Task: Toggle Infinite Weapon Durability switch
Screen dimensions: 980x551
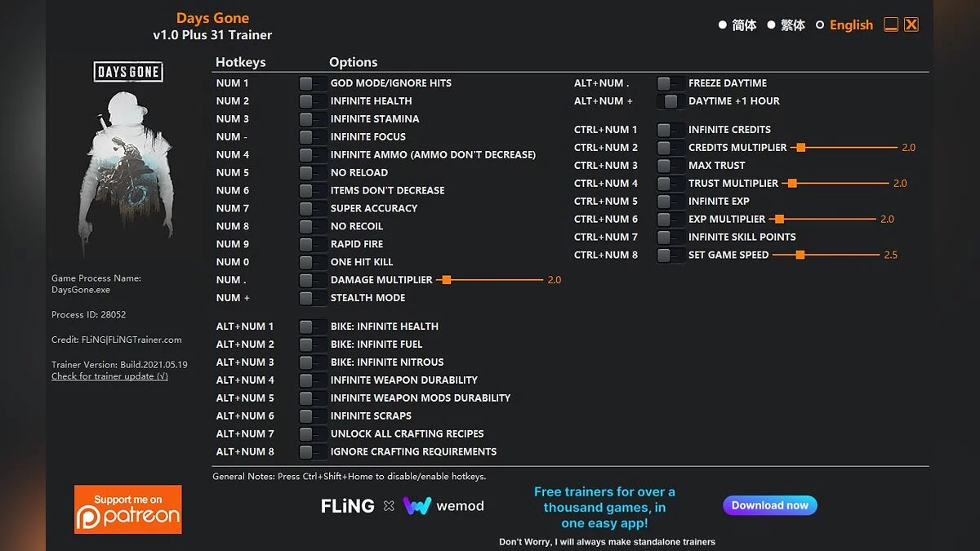Action: pyautogui.click(x=312, y=380)
